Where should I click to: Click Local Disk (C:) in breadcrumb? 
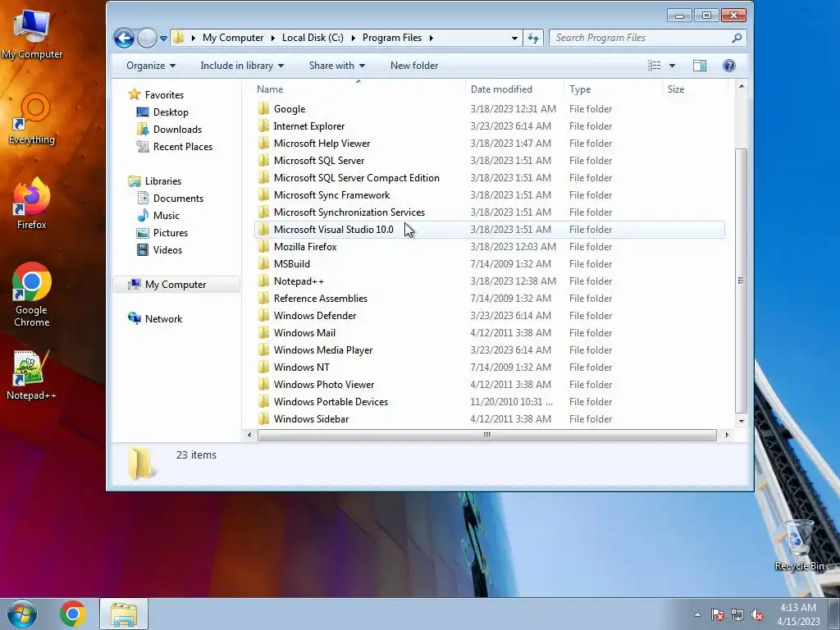(313, 38)
